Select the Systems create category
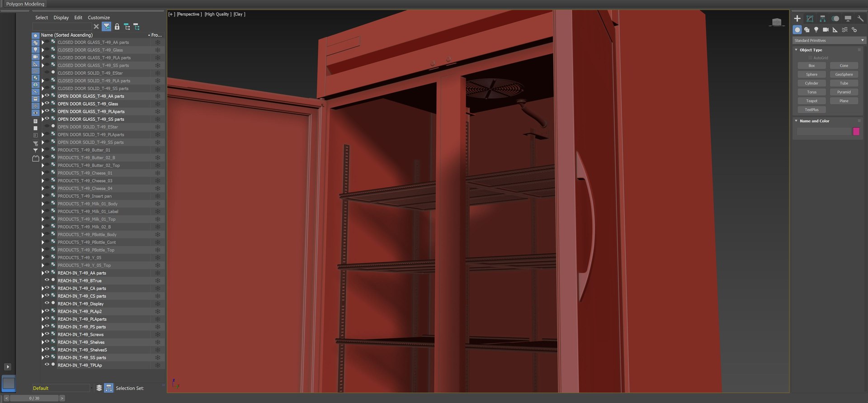 pos(854,30)
